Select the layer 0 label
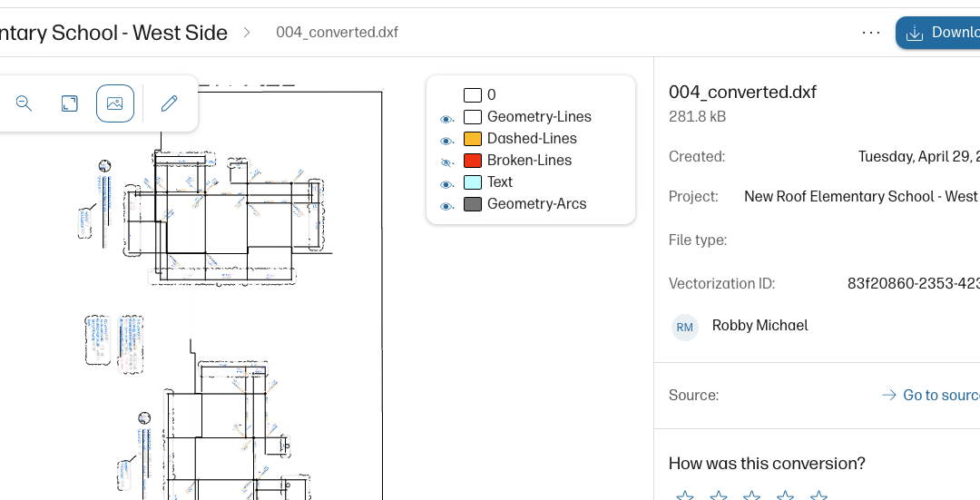 (492, 95)
